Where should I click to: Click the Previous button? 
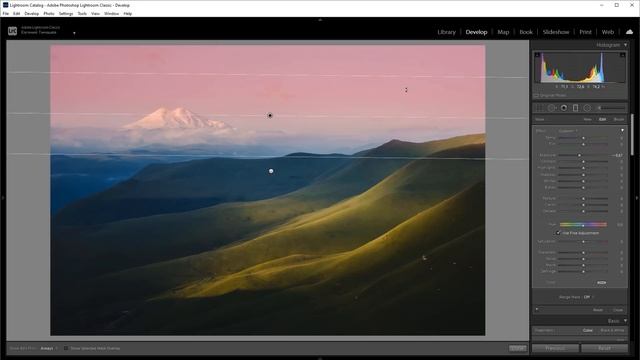[555, 348]
